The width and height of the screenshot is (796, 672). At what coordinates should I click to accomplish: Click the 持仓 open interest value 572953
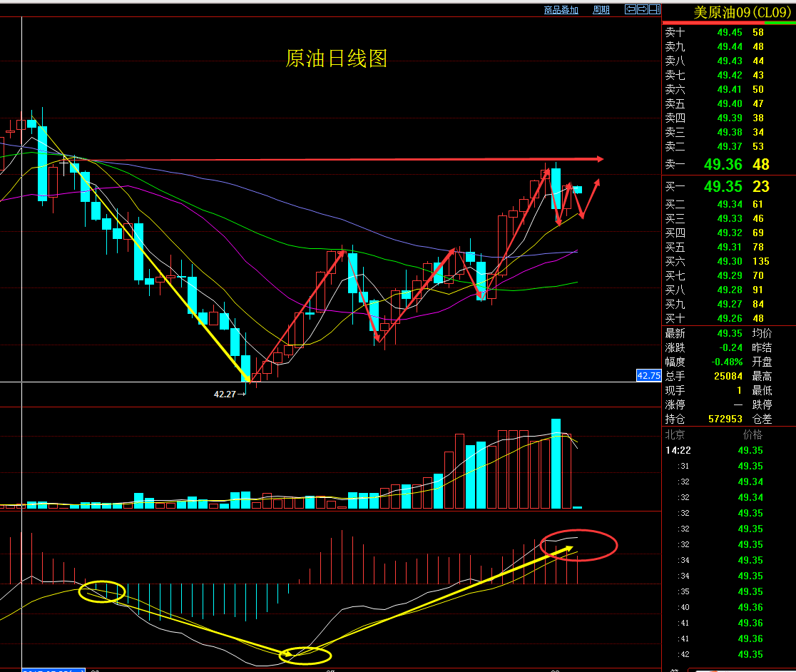tap(725, 419)
